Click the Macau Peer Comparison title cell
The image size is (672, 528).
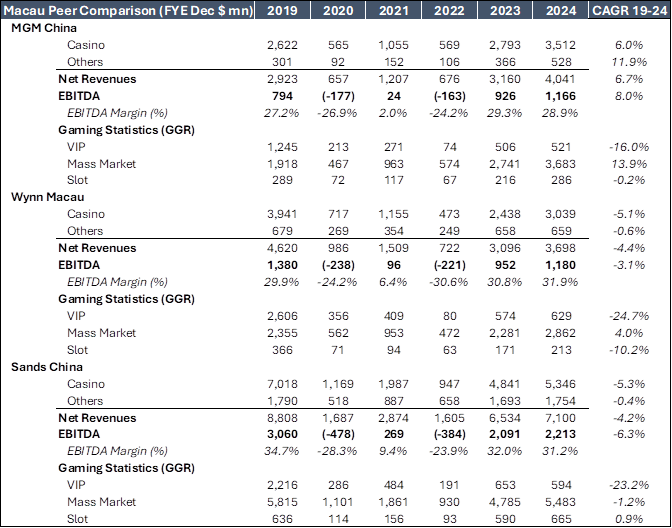point(128,10)
